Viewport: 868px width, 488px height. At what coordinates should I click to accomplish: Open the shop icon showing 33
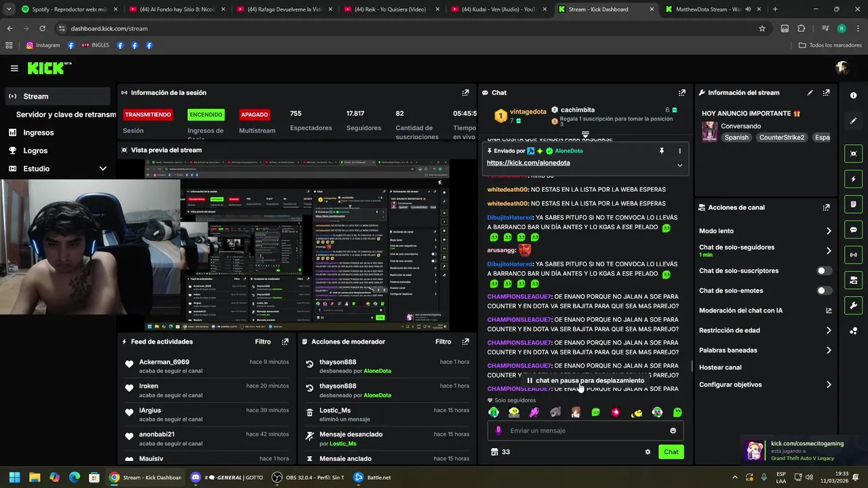pos(500,452)
